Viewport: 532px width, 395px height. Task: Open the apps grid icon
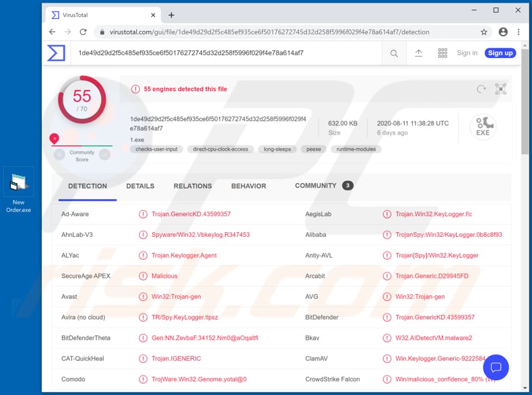click(x=442, y=53)
